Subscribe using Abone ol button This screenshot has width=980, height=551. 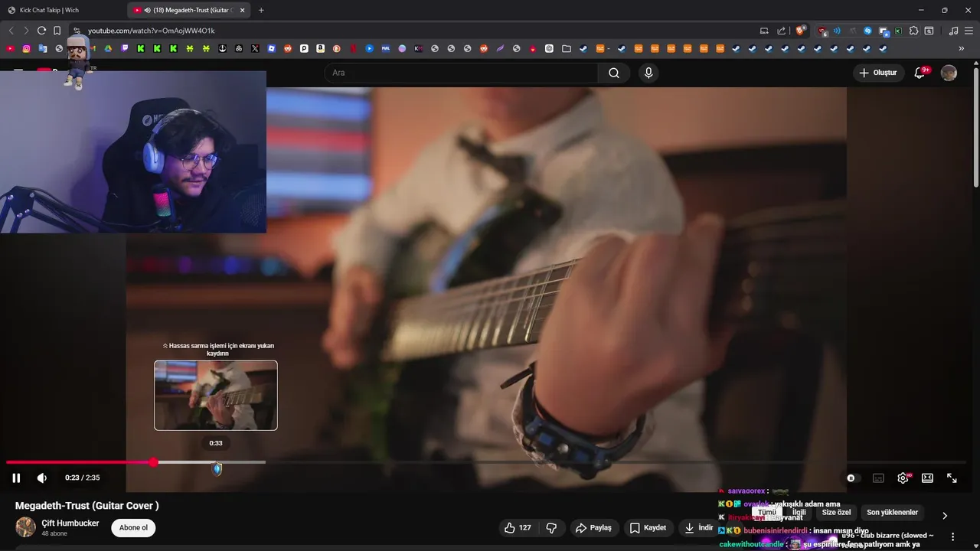pos(133,527)
